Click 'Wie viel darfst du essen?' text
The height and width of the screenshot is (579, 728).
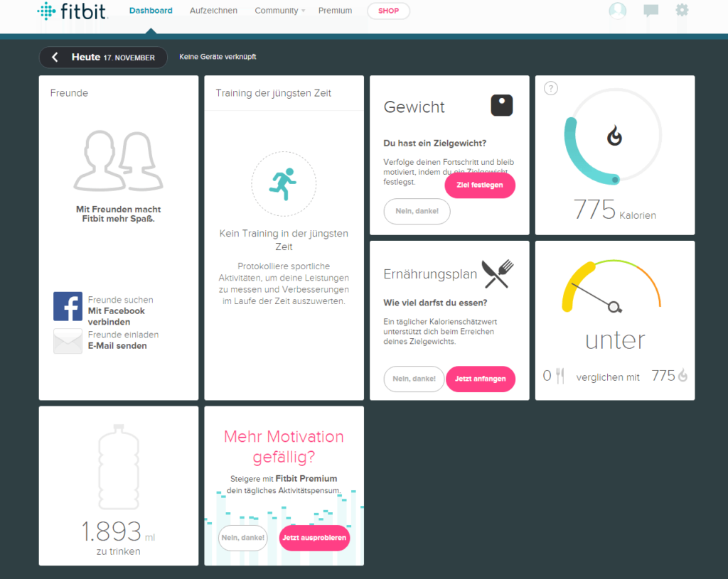436,303
